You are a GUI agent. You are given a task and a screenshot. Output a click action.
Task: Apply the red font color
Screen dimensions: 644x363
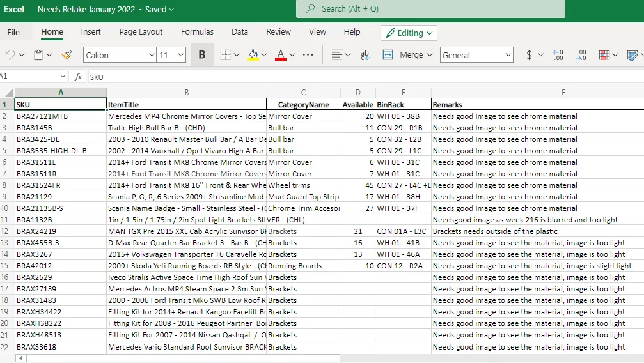click(x=281, y=55)
